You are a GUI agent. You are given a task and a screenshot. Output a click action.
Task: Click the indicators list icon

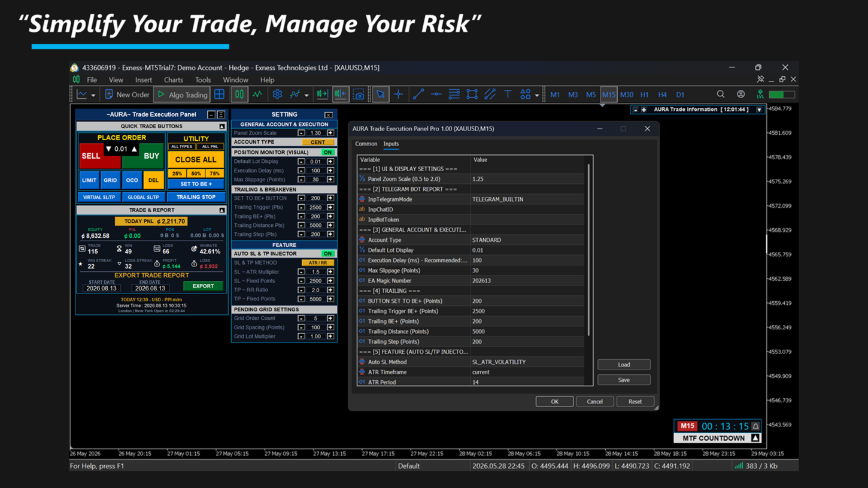tap(295, 95)
